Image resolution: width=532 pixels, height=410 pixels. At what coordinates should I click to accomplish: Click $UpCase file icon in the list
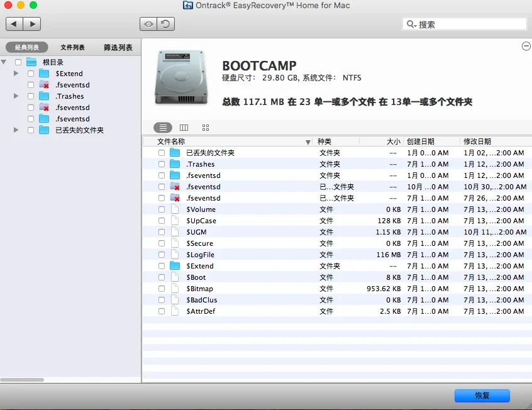(175, 221)
